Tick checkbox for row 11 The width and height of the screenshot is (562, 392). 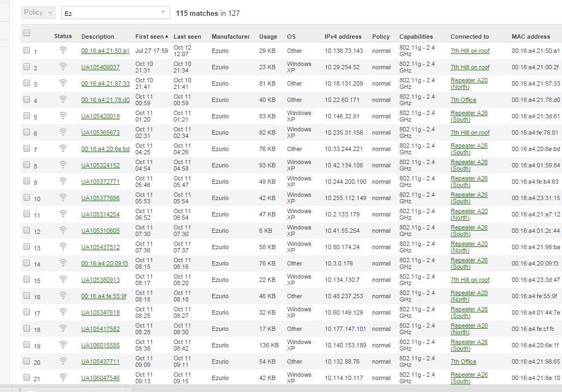click(x=27, y=214)
